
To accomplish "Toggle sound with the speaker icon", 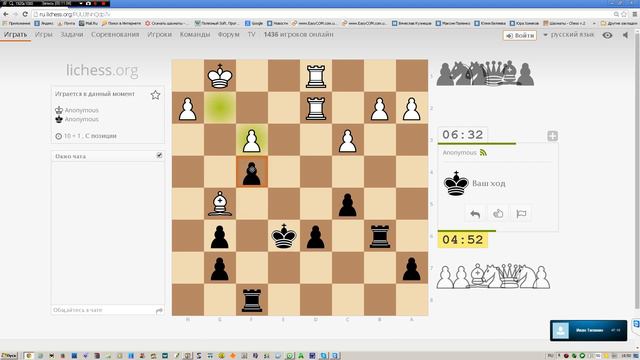I will (x=625, y=35).
